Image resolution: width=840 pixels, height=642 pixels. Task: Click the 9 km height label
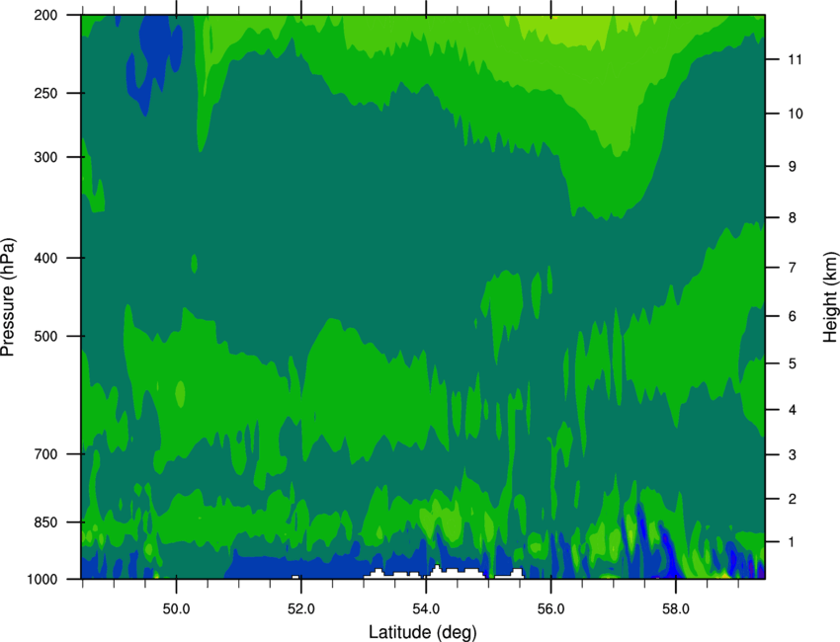pos(792,167)
